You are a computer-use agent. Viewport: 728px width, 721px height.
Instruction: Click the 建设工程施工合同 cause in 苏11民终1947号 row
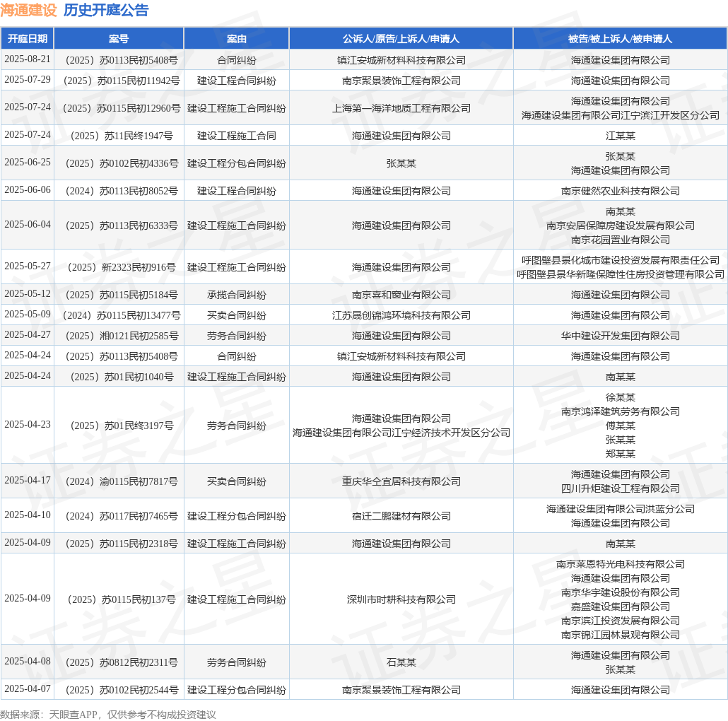236,136
